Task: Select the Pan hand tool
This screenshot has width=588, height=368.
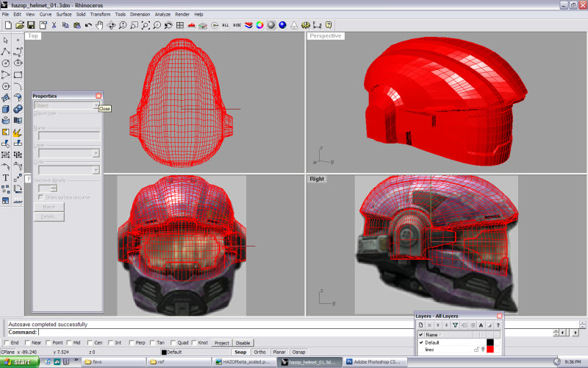Action: (99, 25)
